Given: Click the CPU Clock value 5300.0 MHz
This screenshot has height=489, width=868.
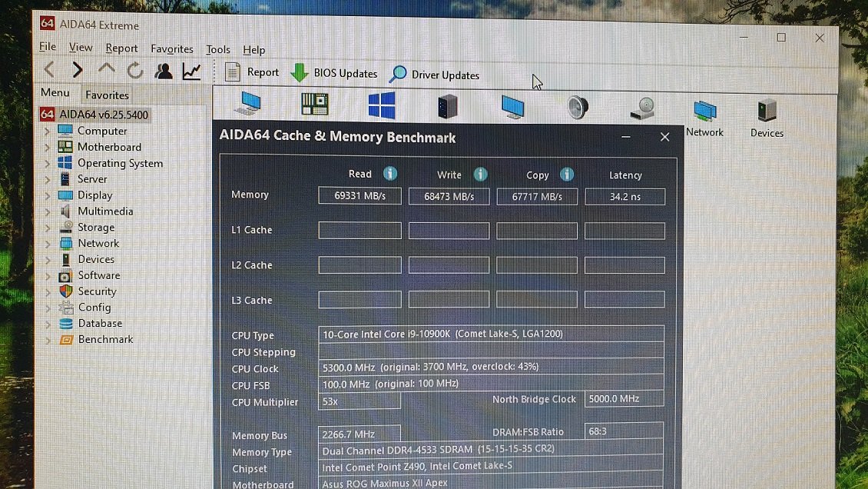Looking at the screenshot, I should pyautogui.click(x=491, y=366).
